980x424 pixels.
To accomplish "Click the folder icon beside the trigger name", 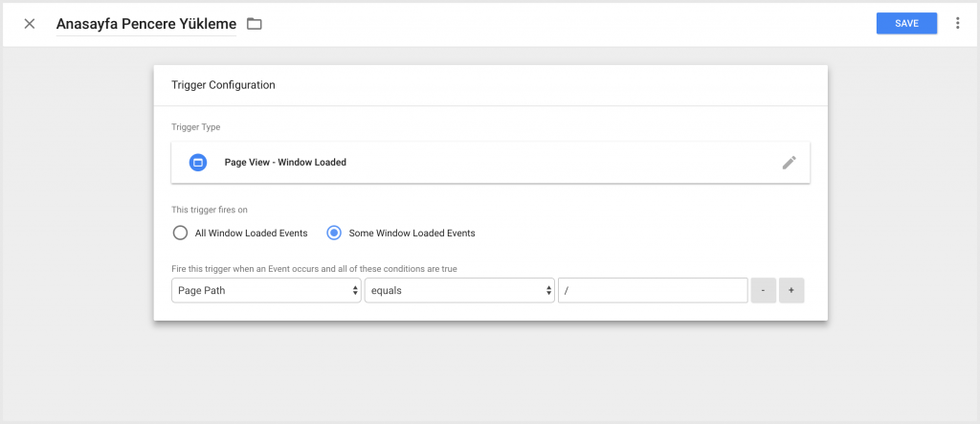I will coord(254,24).
